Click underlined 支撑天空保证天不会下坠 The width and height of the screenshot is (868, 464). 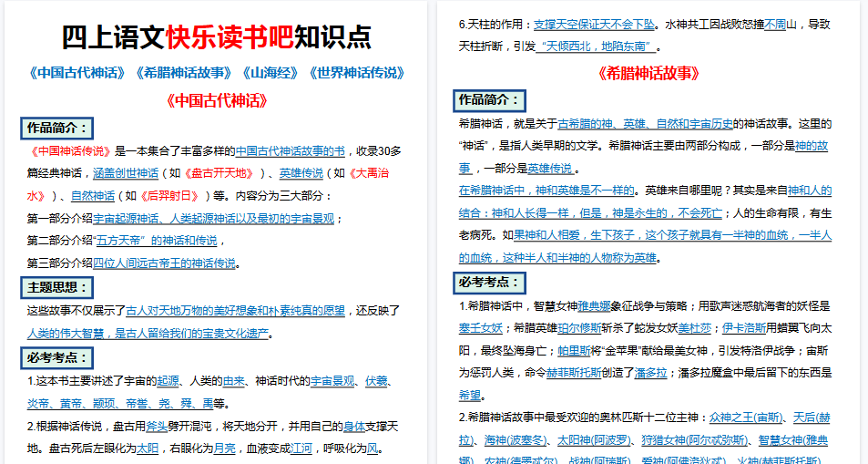[594, 25]
